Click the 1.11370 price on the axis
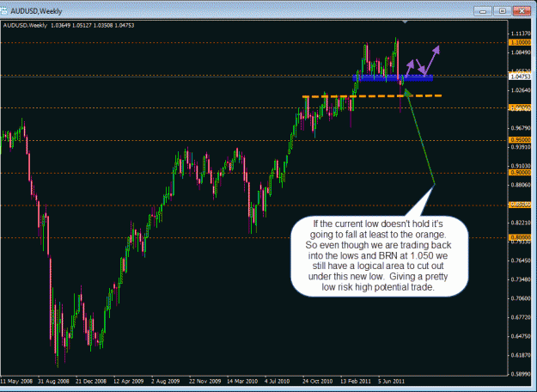 pos(521,34)
